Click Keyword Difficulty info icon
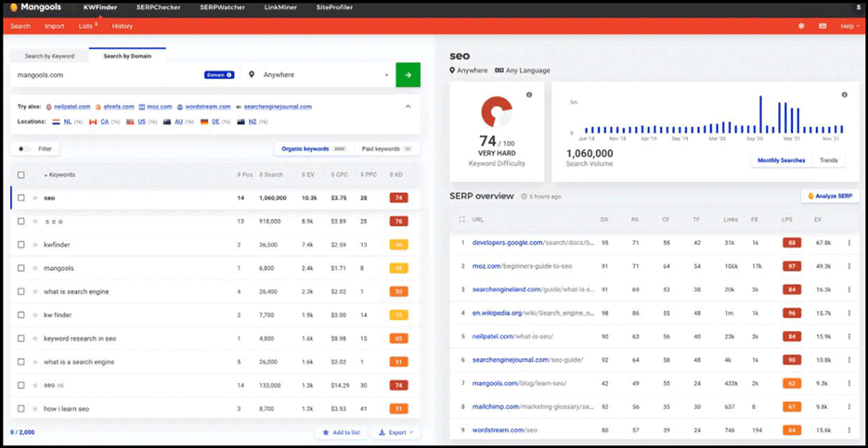868x448 pixels. click(x=529, y=95)
